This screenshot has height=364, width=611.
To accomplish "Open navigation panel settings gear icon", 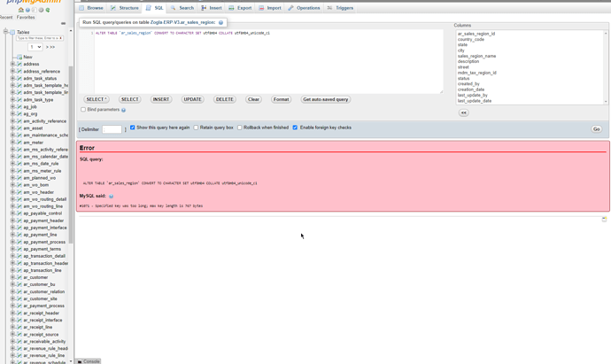I will (x=41, y=10).
